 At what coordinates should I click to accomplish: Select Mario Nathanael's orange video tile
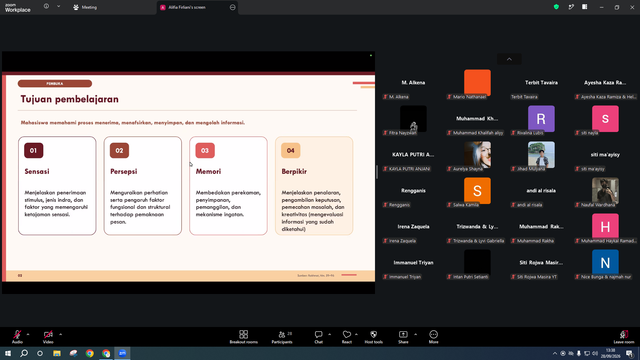(x=477, y=82)
